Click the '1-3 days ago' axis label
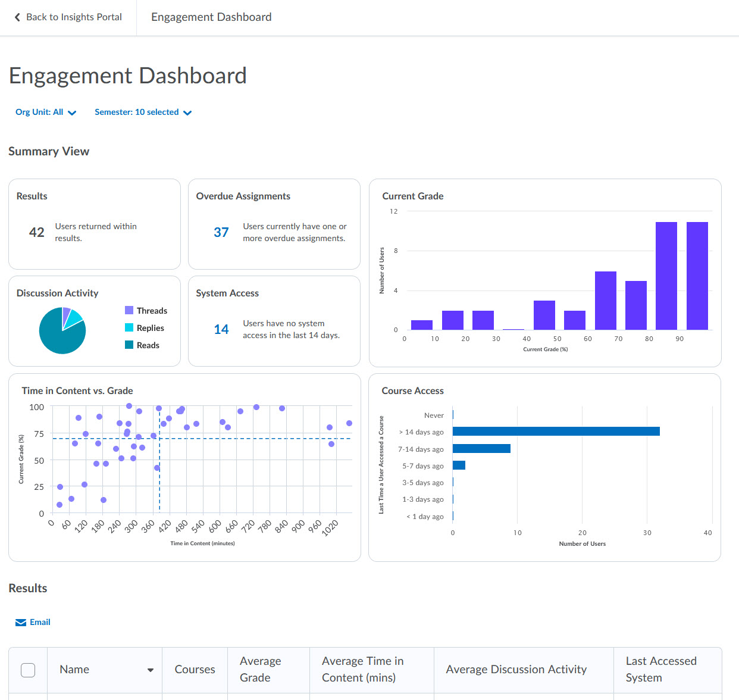Screen dimensions: 739x700 pyautogui.click(x=423, y=499)
